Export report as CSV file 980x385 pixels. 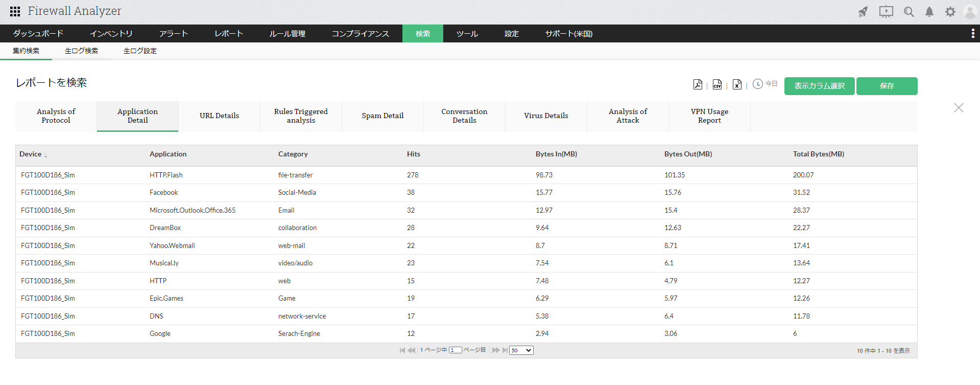pyautogui.click(x=717, y=85)
